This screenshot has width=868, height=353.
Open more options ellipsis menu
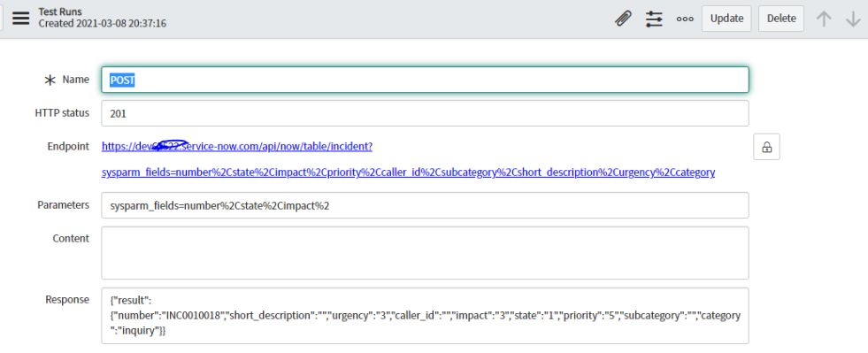(x=685, y=19)
